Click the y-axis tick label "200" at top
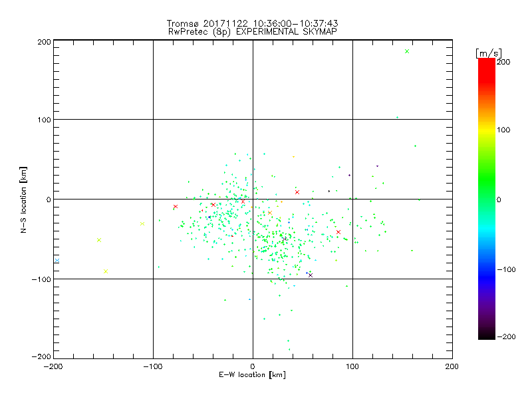Viewport: 532px width, 399px height. click(44, 42)
